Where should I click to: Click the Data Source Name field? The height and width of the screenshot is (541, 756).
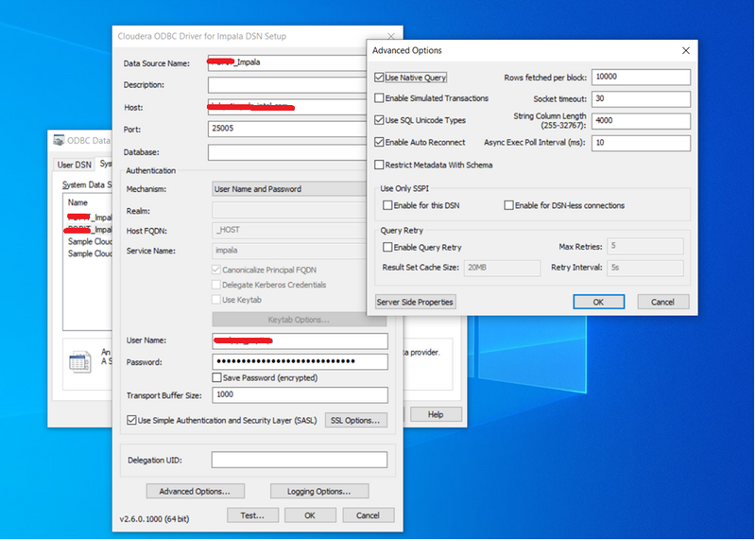287,62
